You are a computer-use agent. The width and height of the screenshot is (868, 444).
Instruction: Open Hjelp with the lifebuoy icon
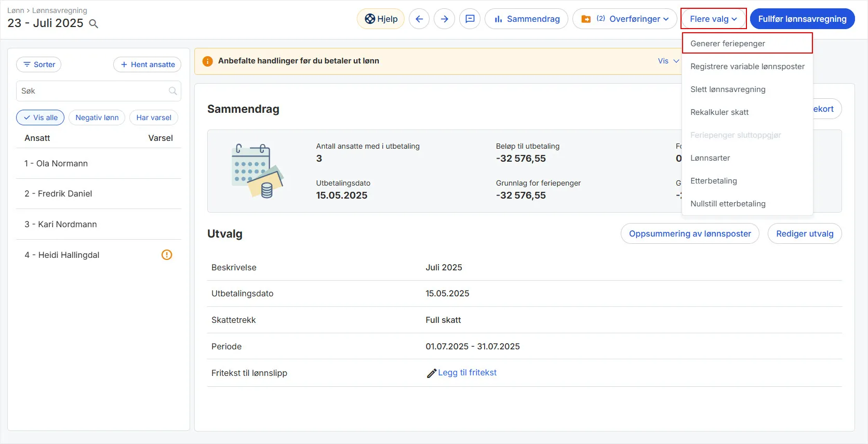381,19
